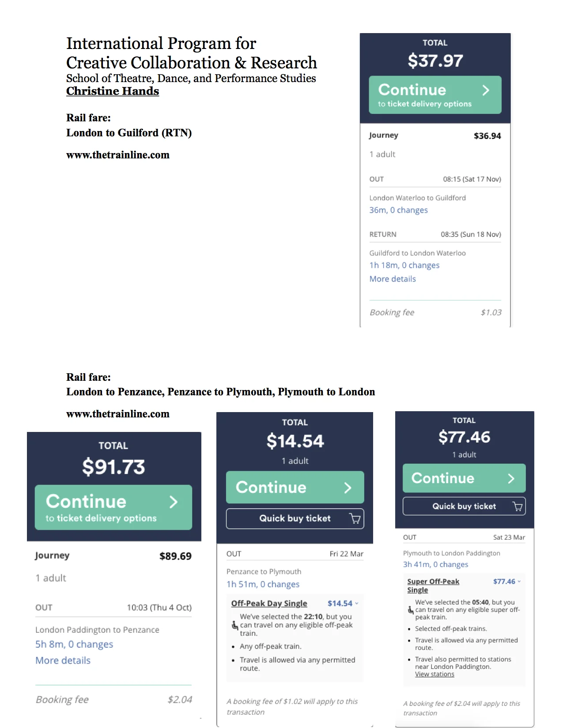
Task: Open the Off-Peak Day Single ticket link
Action: 269,603
